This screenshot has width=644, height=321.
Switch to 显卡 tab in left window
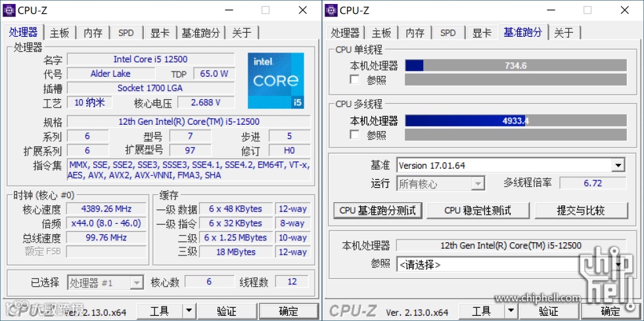[160, 33]
